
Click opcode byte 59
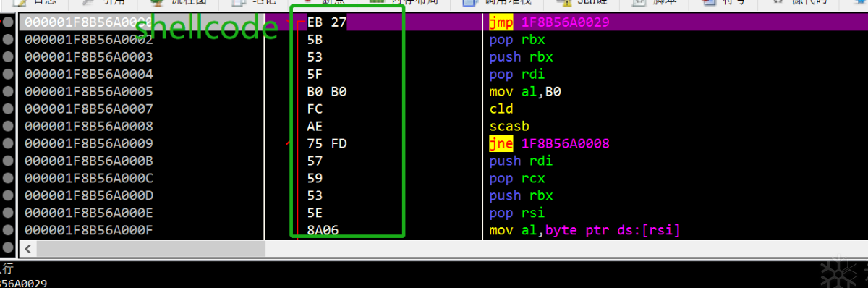(315, 179)
